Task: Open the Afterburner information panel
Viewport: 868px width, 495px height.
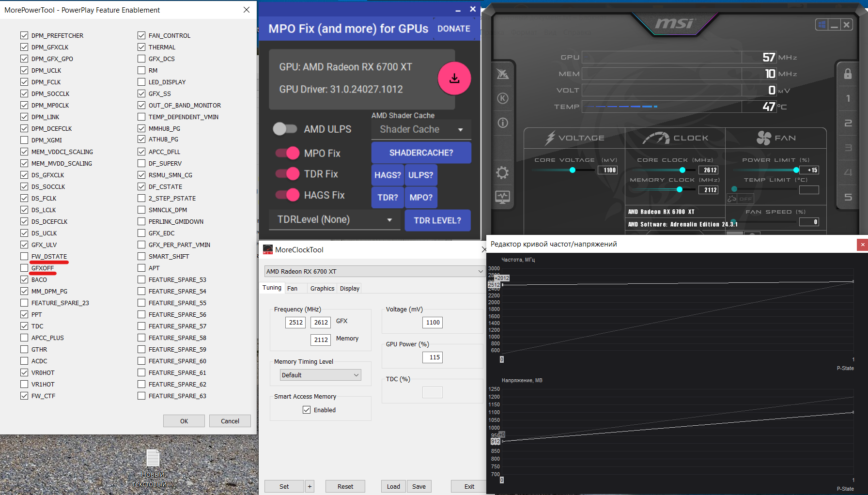Action: [x=503, y=123]
